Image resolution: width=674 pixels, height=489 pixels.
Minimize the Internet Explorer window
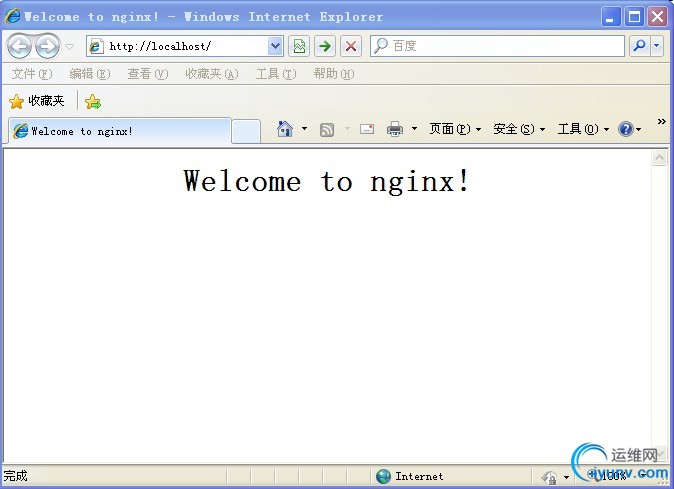click(x=610, y=17)
